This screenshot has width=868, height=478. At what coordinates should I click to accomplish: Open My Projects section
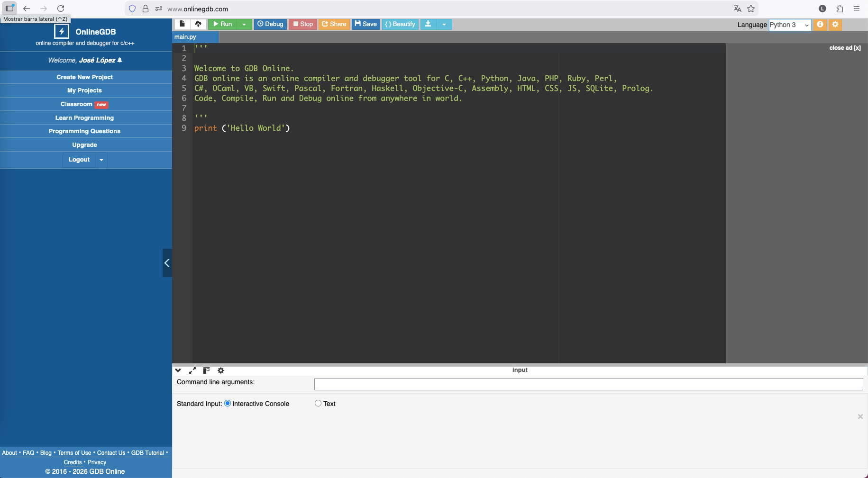coord(84,90)
